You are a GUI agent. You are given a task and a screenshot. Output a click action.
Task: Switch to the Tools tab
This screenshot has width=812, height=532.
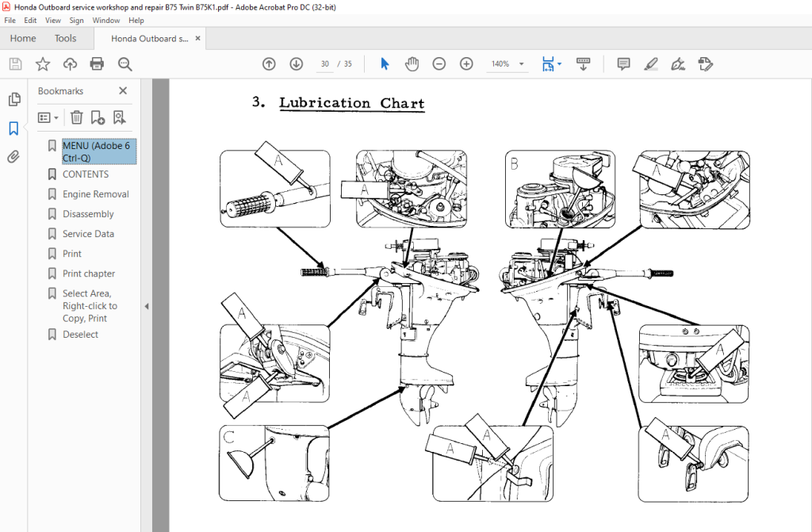click(66, 38)
